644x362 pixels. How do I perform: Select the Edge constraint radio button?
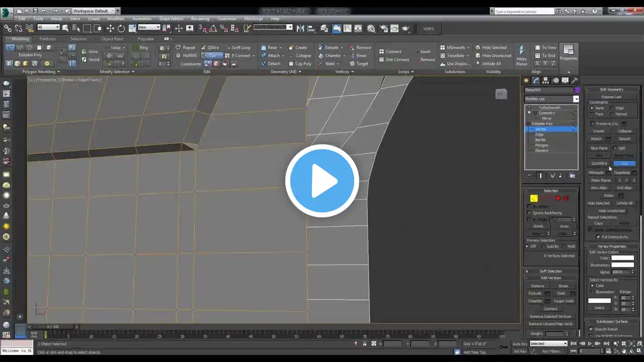click(612, 108)
